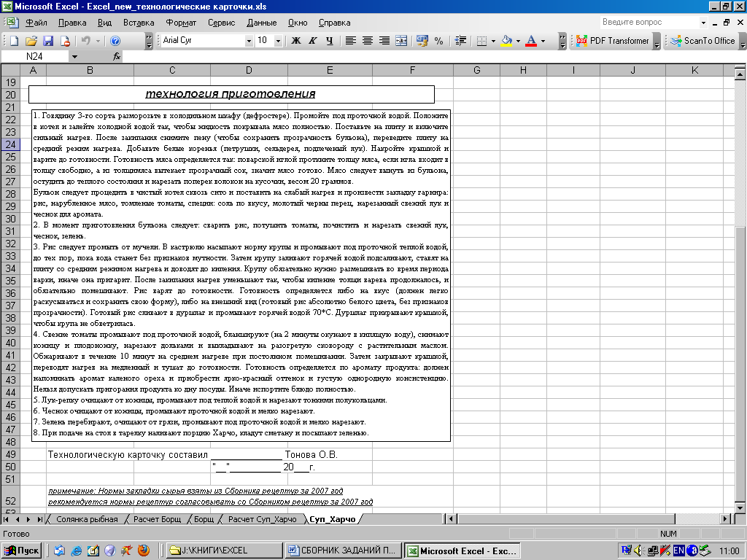Expand the Standard toolbar options chevron
Image resolution: width=747 pixels, height=560 pixels.
click(149, 41)
